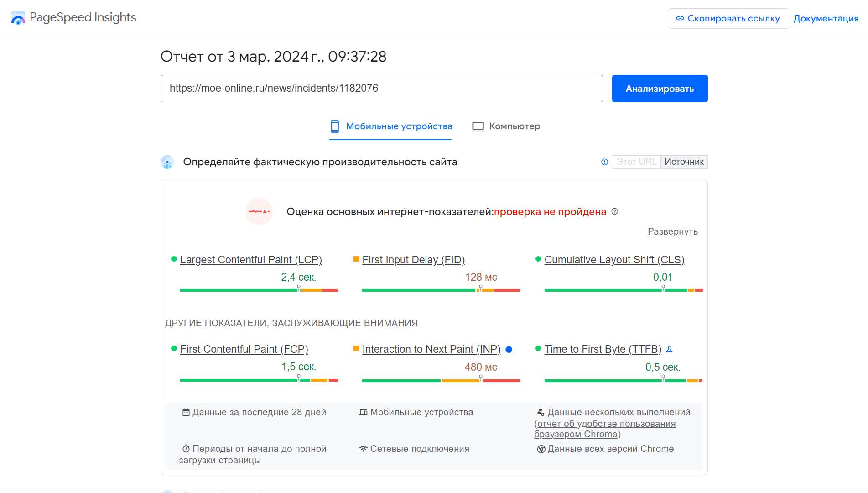Click the devices icon beside Мобильные устройства footer
The image size is (868, 493).
pos(364,412)
